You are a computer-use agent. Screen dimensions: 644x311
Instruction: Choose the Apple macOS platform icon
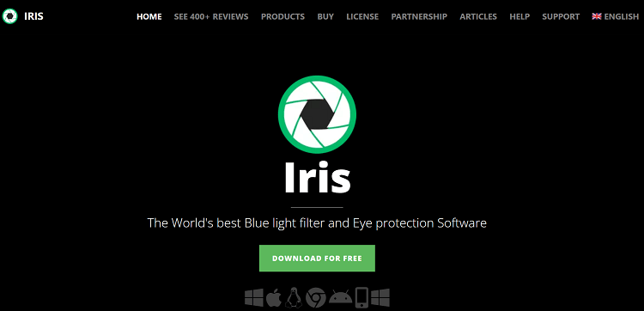(x=274, y=297)
